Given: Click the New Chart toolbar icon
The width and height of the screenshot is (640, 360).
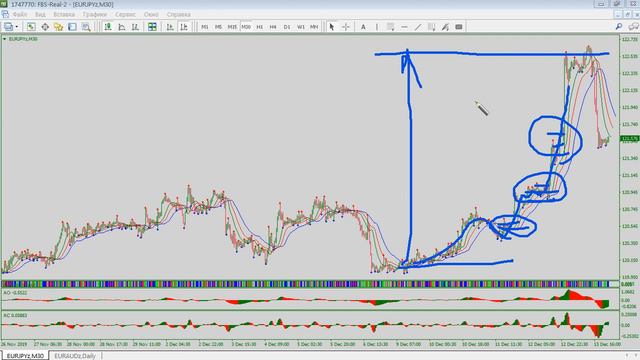Looking at the screenshot, I should [8, 27].
